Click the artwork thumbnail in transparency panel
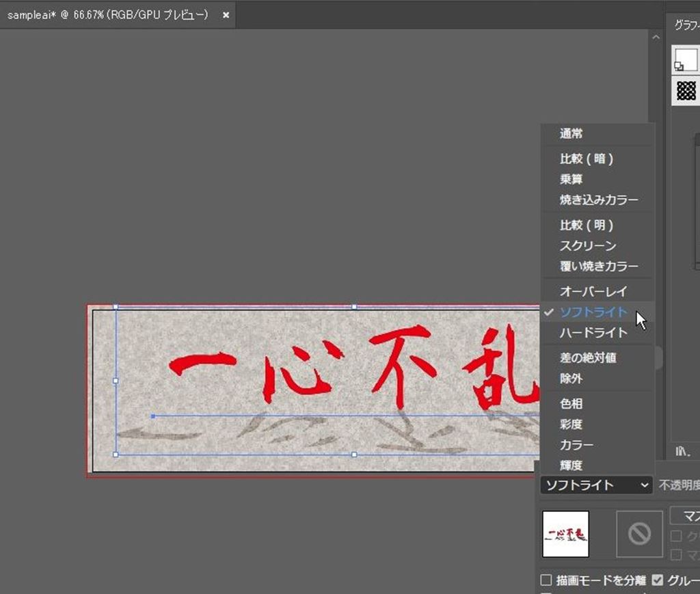700x594 pixels. (565, 534)
